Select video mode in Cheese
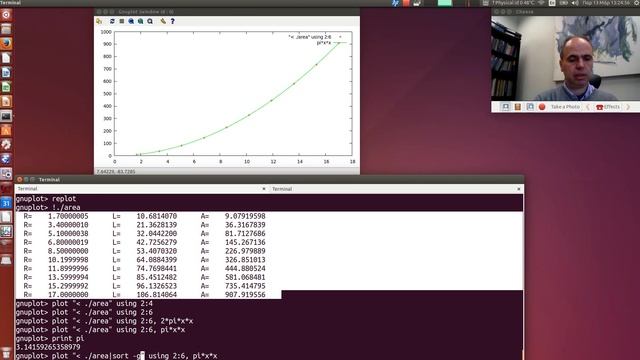 [x=518, y=107]
